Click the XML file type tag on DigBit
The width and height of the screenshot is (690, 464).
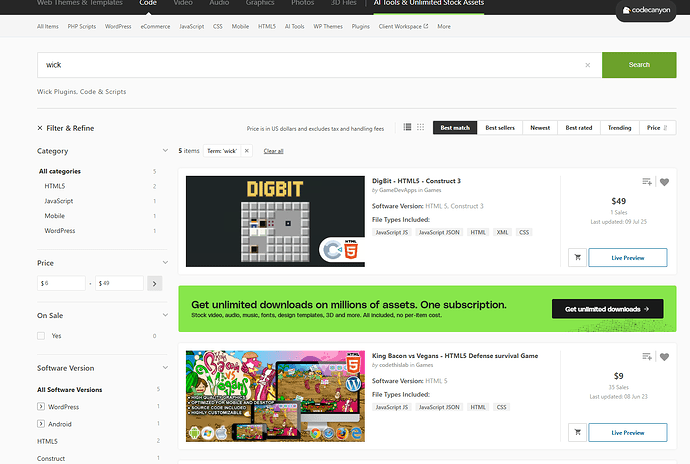click(502, 232)
